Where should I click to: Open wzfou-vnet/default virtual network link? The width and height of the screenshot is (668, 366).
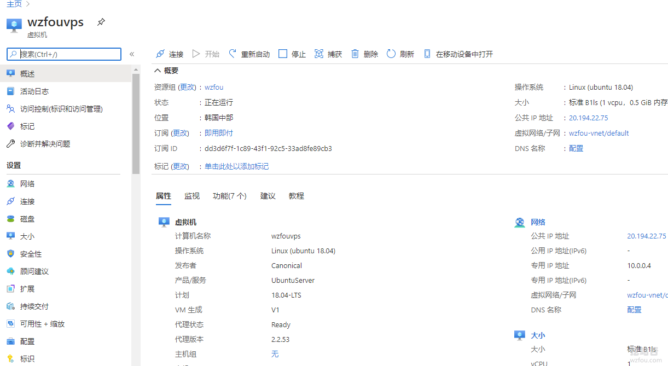point(599,133)
